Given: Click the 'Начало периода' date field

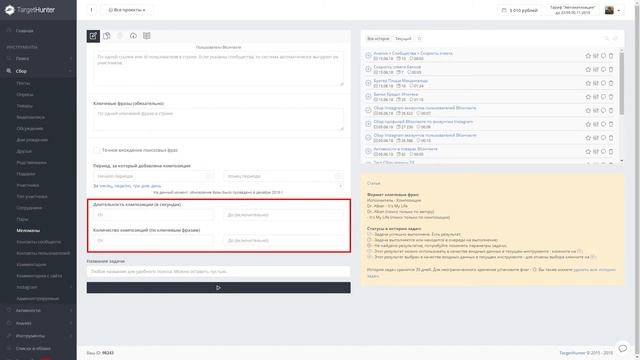Looking at the screenshot, I should point(153,176).
